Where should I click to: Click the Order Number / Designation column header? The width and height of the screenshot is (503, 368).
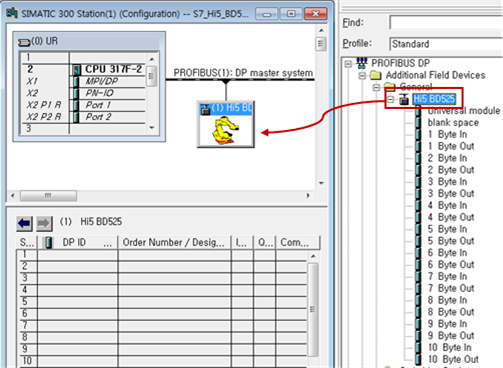click(174, 243)
